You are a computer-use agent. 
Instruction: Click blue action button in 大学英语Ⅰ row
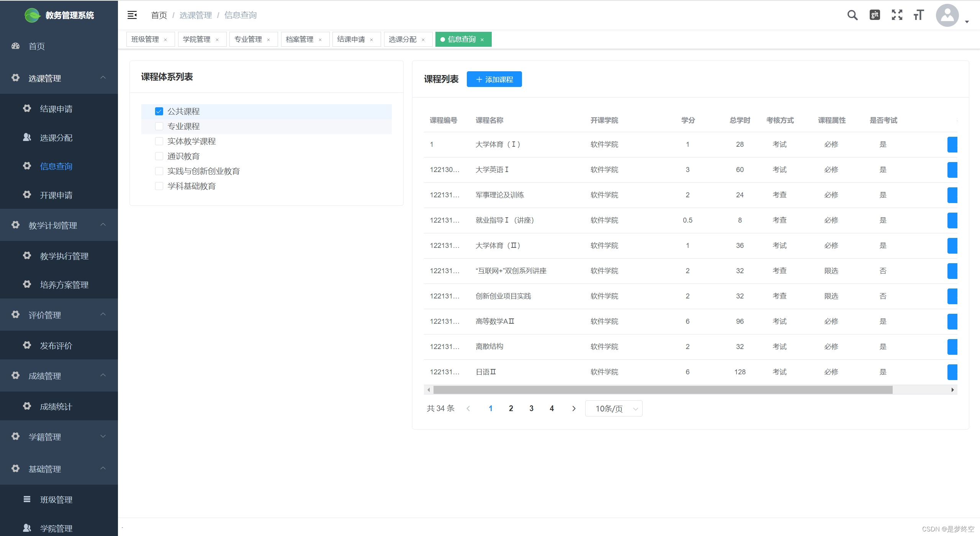tap(952, 170)
